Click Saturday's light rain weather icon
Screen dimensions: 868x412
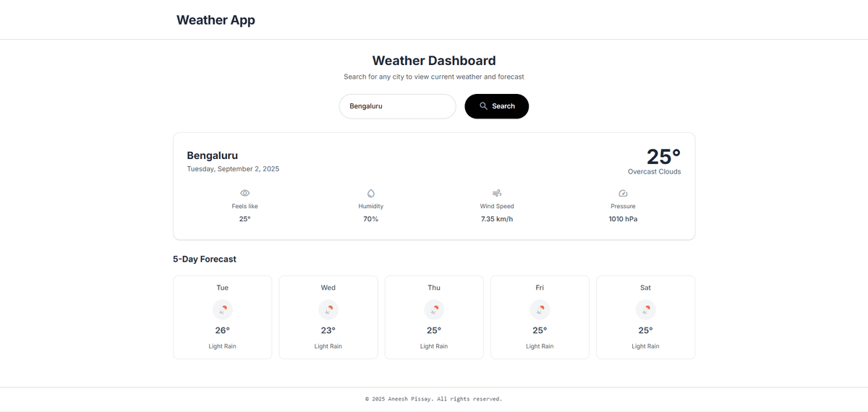point(645,310)
